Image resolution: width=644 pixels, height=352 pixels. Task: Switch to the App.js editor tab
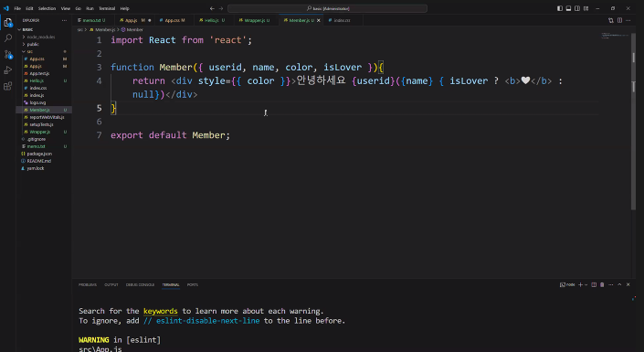pyautogui.click(x=134, y=20)
